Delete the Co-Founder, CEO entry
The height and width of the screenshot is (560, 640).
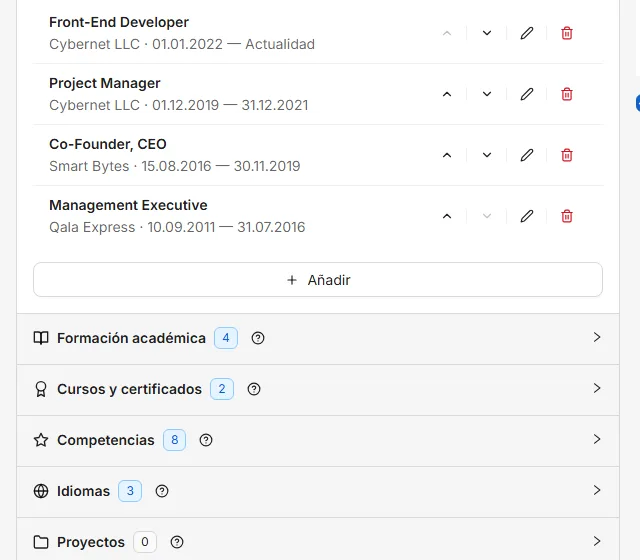point(567,155)
